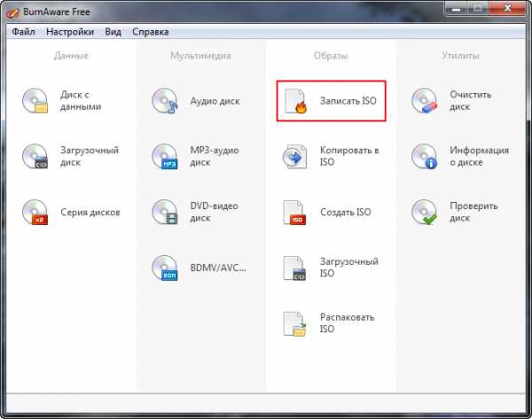
Task: Select the Серия дисков icon
Action: [x=35, y=213]
